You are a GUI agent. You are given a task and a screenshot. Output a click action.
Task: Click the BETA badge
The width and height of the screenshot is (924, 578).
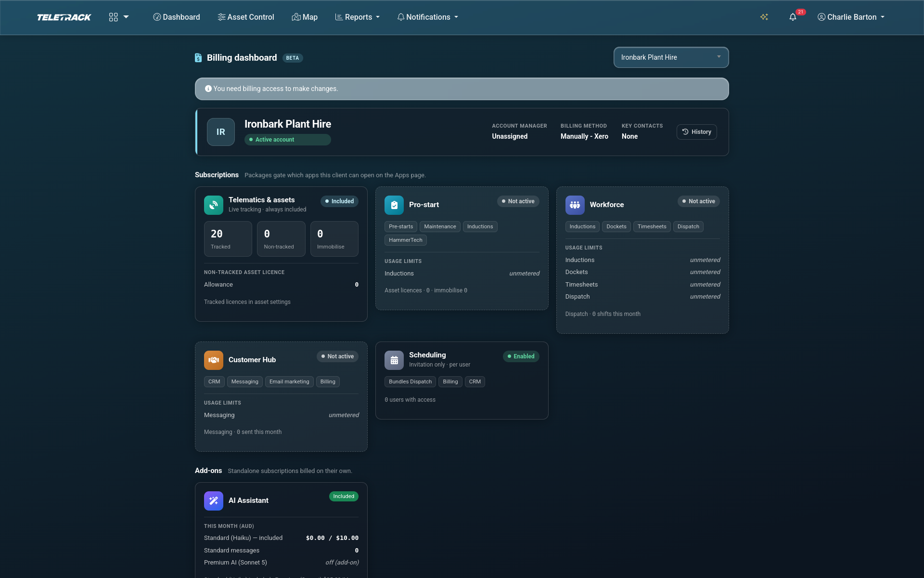point(293,58)
